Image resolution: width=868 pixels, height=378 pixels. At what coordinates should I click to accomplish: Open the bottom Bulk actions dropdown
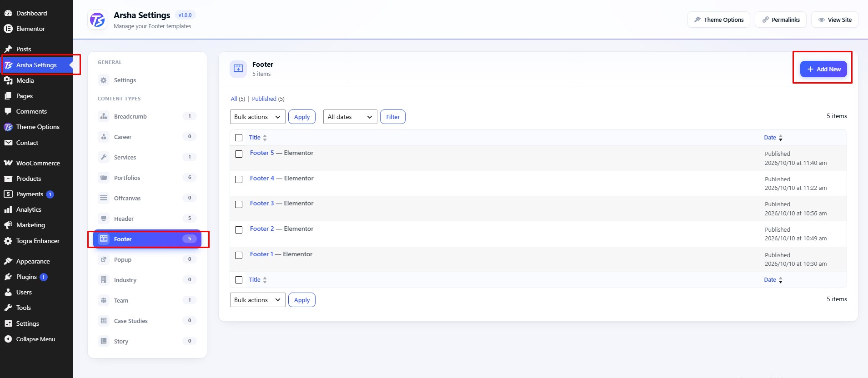[x=258, y=300]
